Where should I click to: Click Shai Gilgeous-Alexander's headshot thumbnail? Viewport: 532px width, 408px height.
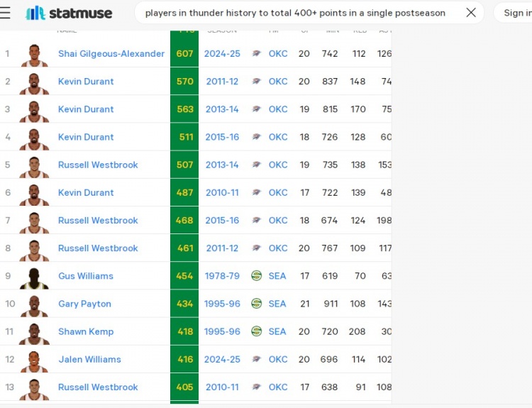pyautogui.click(x=34, y=54)
